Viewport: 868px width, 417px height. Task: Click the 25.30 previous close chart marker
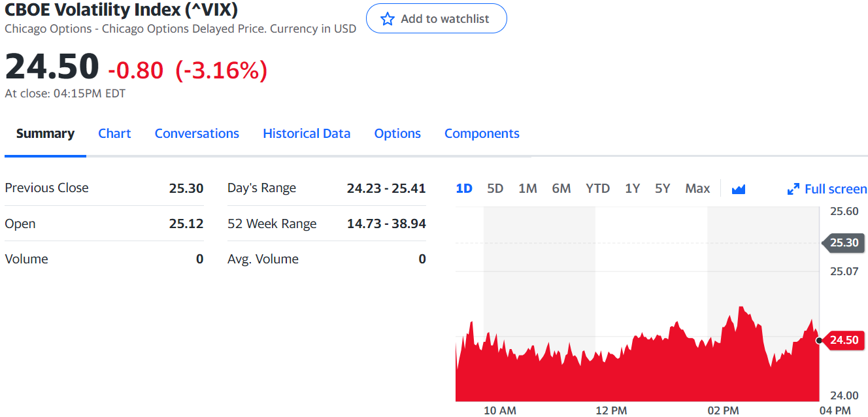click(x=843, y=242)
